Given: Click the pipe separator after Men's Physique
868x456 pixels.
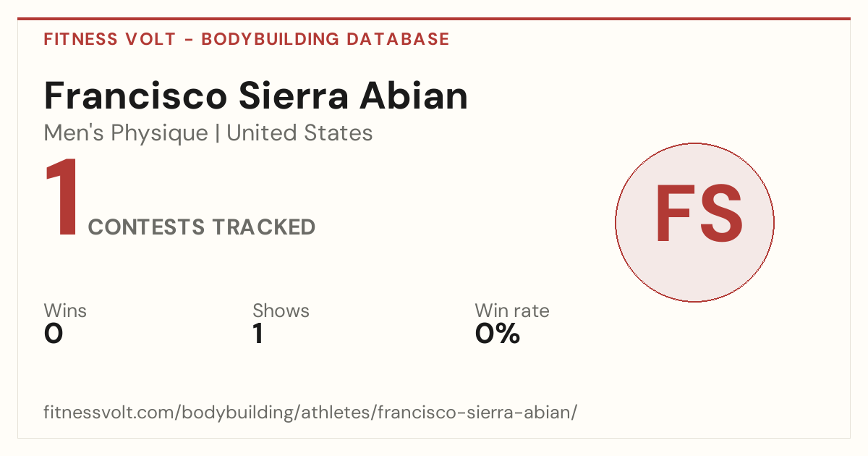Looking at the screenshot, I should (218, 134).
